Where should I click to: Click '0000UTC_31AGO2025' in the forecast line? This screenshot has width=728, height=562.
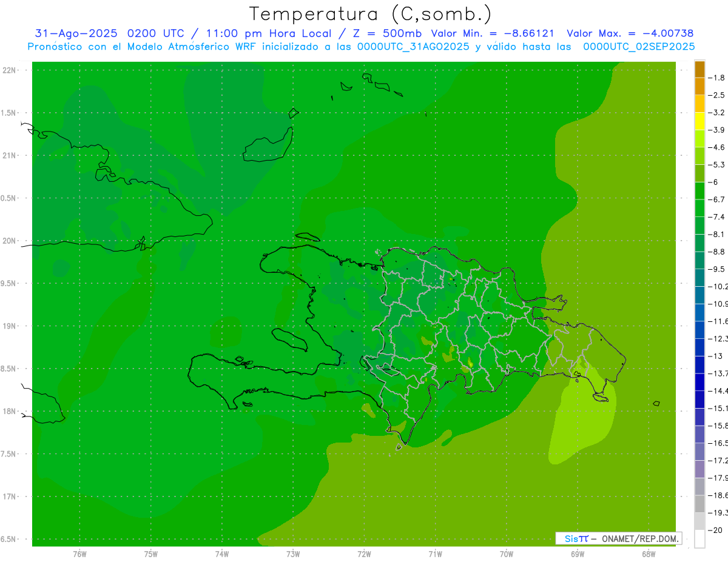click(413, 47)
